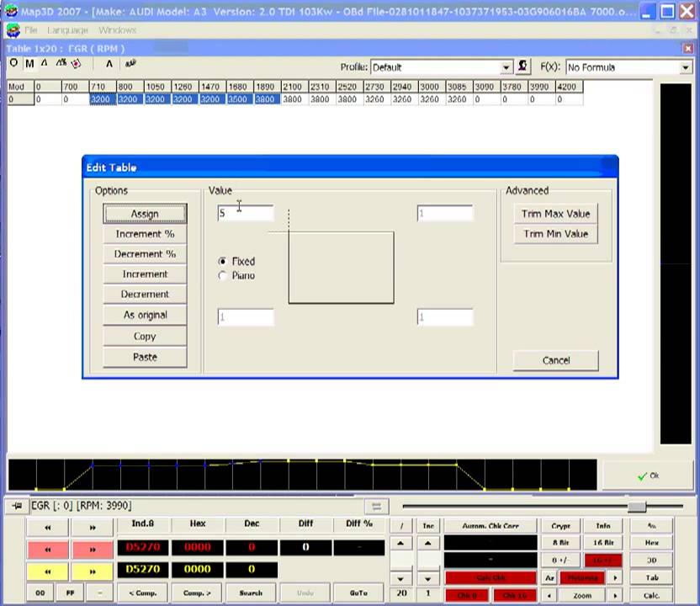Click the yellow forward arrows button
The height and width of the screenshot is (606, 700).
93,571
